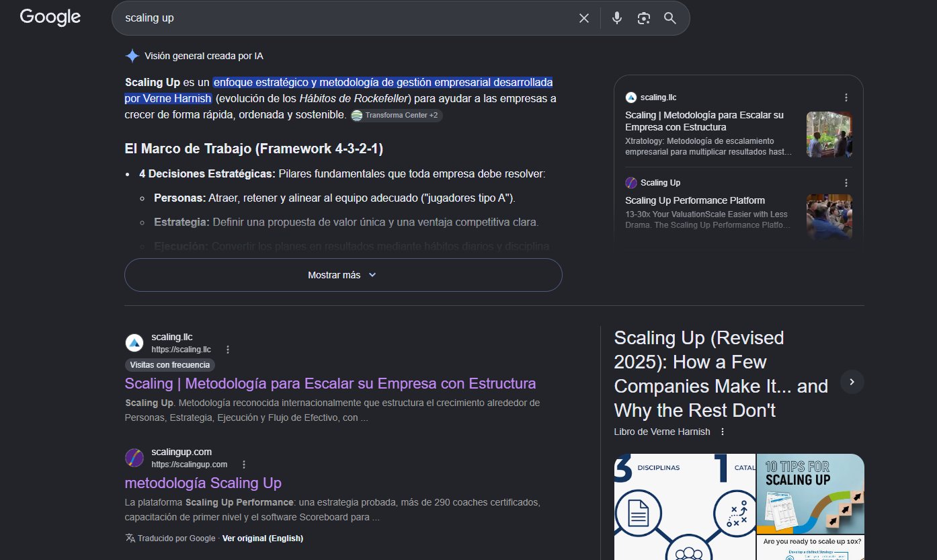Click https://scaling.llc URL text in result
937x560 pixels.
[181, 350]
